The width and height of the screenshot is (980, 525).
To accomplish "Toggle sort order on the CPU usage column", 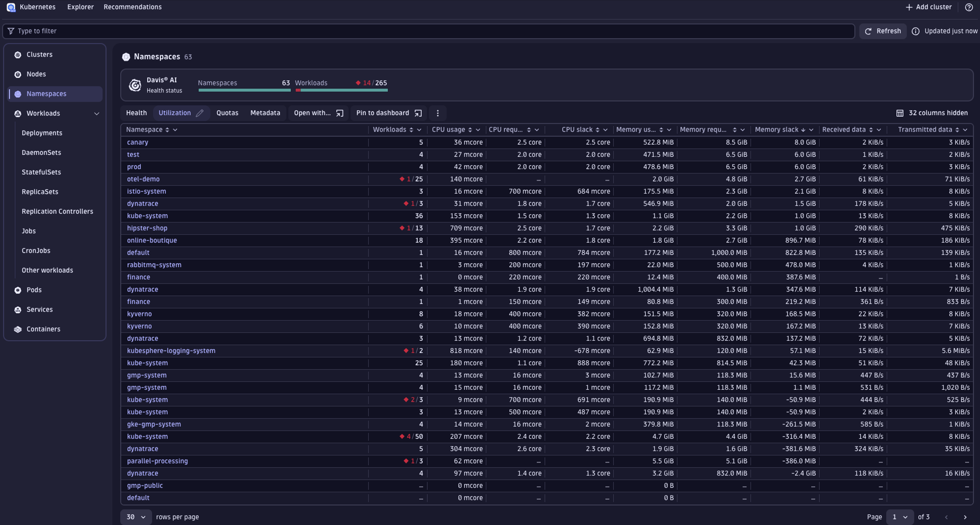I will pyautogui.click(x=470, y=129).
